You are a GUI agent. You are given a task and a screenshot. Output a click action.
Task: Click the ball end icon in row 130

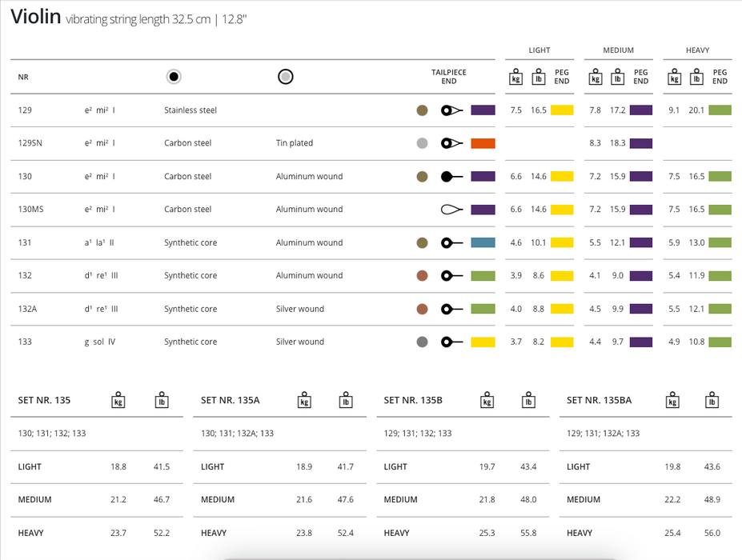coord(451,177)
